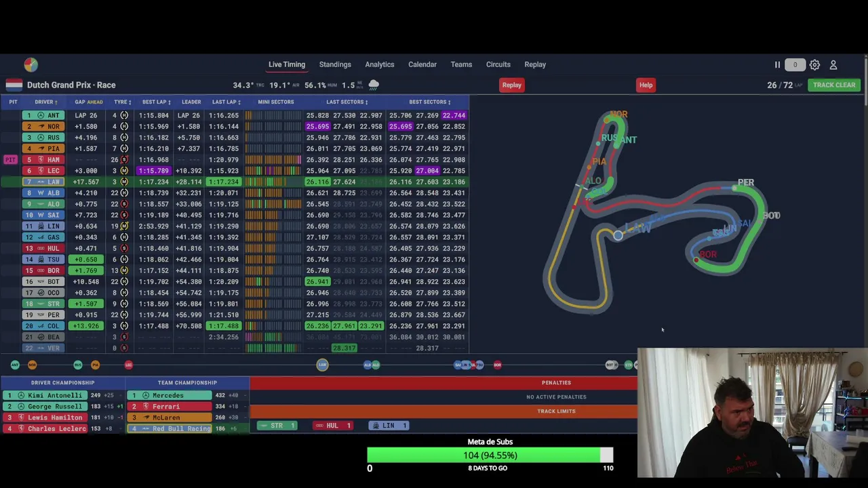Click the Team Championship header
This screenshot has width=868, height=488.
[187, 383]
